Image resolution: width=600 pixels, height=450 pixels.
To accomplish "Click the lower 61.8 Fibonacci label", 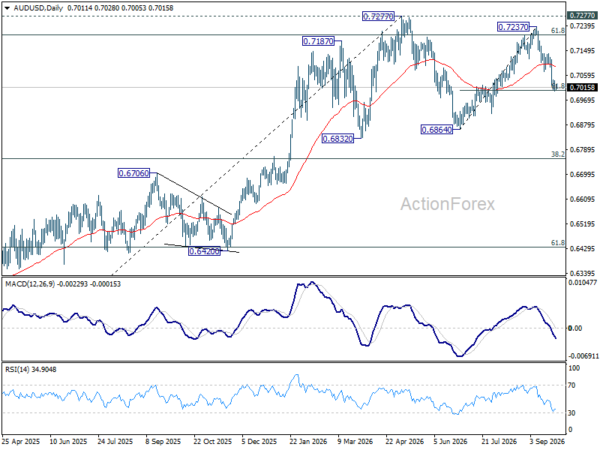I will [x=558, y=243].
